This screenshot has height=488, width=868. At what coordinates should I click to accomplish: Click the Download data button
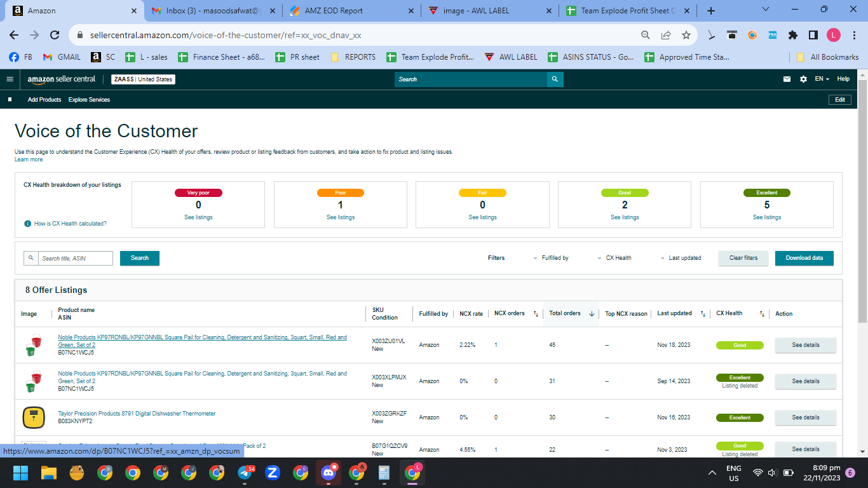[x=804, y=258]
